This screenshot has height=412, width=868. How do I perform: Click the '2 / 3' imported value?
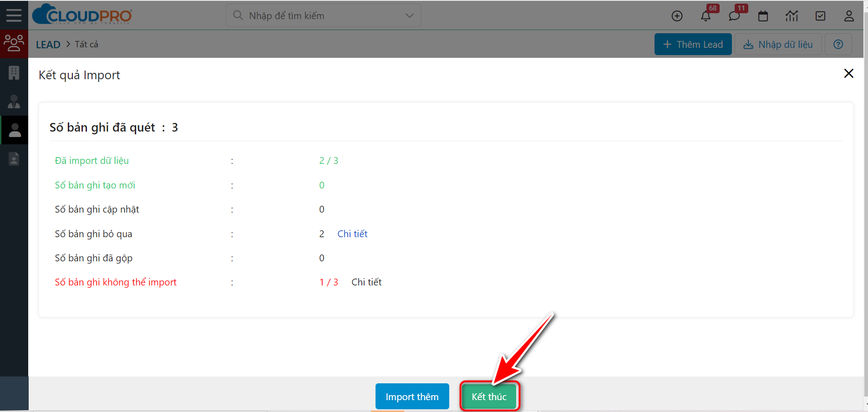pyautogui.click(x=329, y=161)
